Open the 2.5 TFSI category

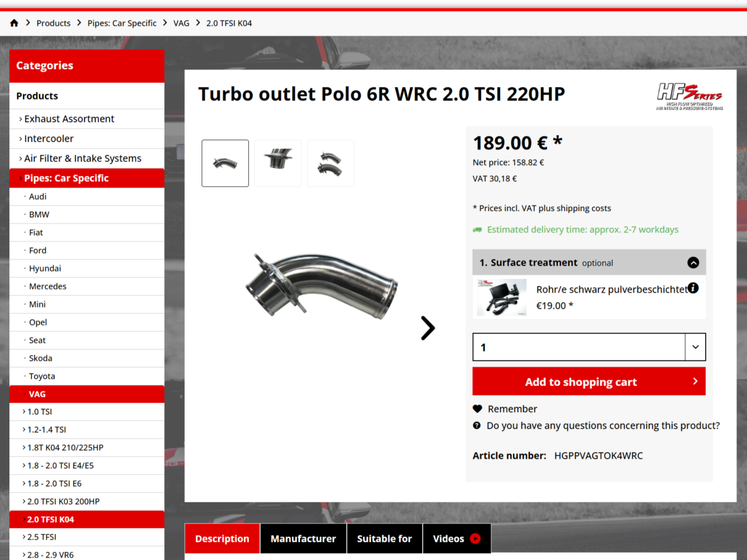87,537
